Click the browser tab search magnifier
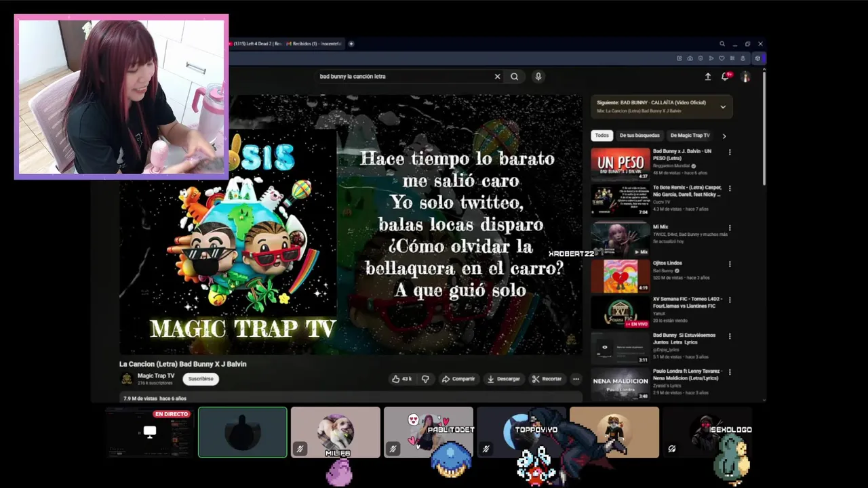Image resolution: width=868 pixels, height=488 pixels. point(722,44)
